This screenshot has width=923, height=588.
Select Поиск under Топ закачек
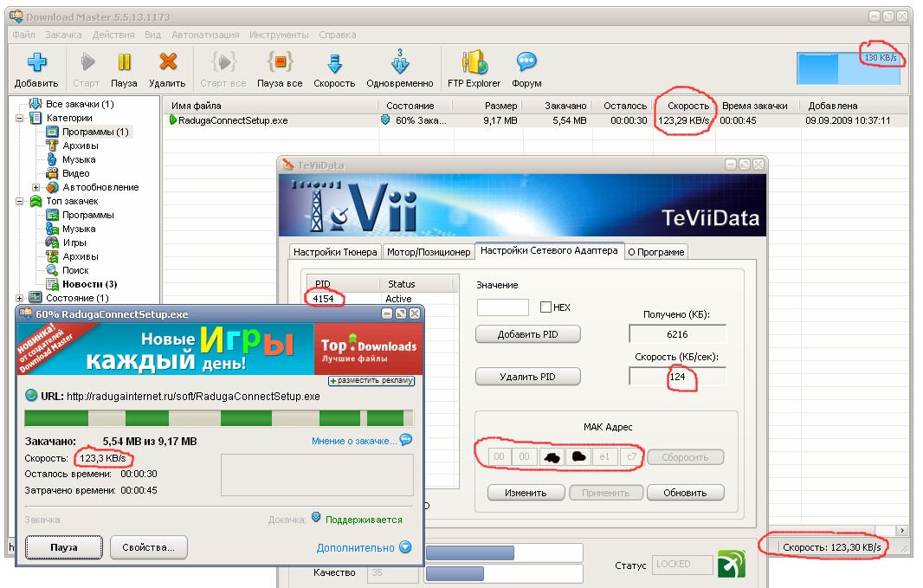point(75,270)
